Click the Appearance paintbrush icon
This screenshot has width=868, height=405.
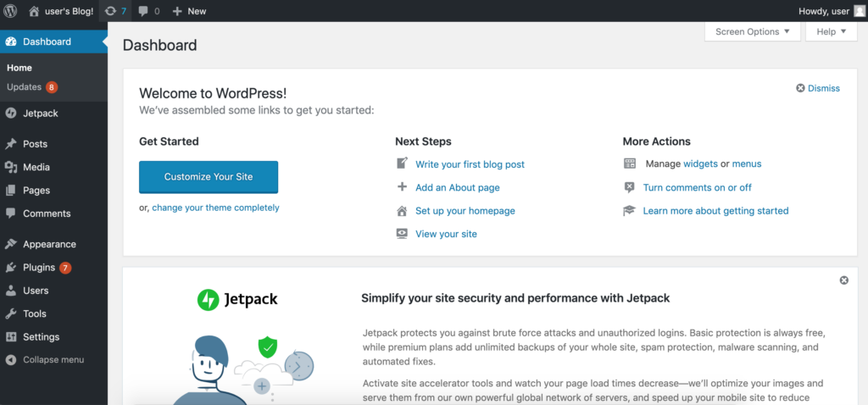coord(10,244)
